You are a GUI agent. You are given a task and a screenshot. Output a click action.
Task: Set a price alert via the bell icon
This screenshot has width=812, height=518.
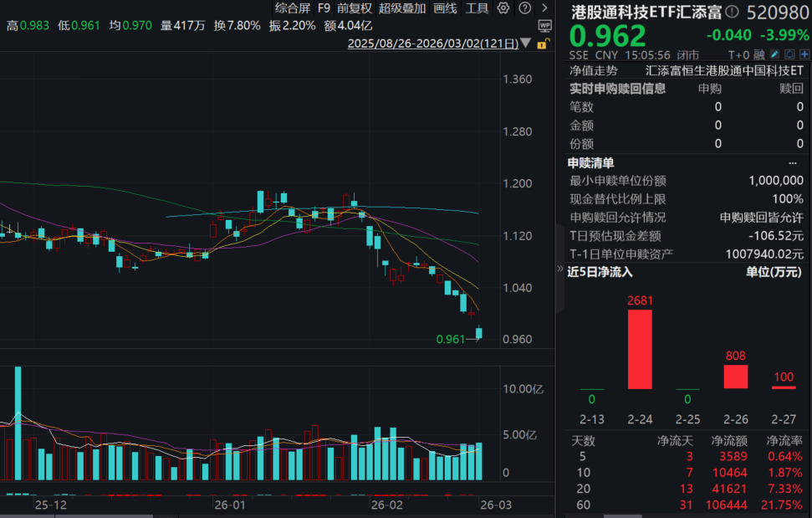(x=789, y=53)
